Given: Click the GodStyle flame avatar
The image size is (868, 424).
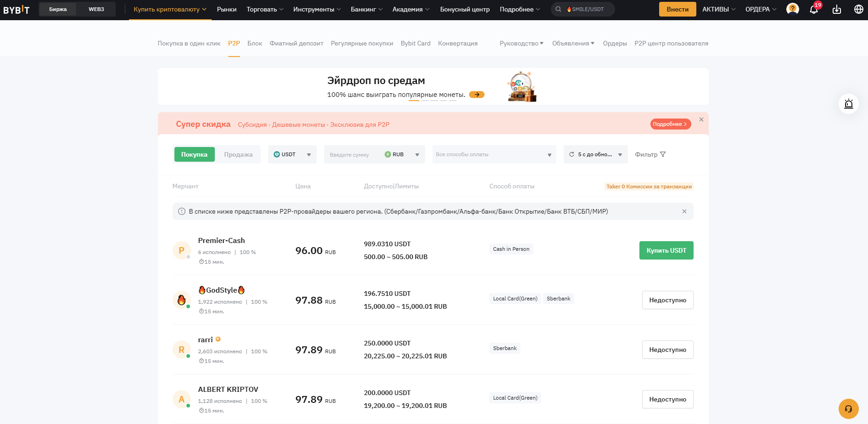Looking at the screenshot, I should pyautogui.click(x=181, y=300).
